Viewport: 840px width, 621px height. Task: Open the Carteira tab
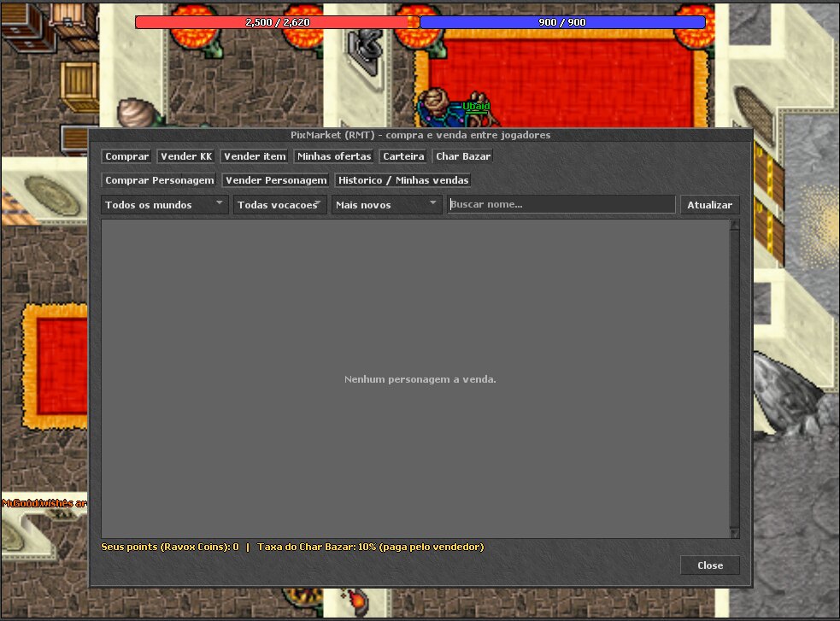pyautogui.click(x=403, y=156)
